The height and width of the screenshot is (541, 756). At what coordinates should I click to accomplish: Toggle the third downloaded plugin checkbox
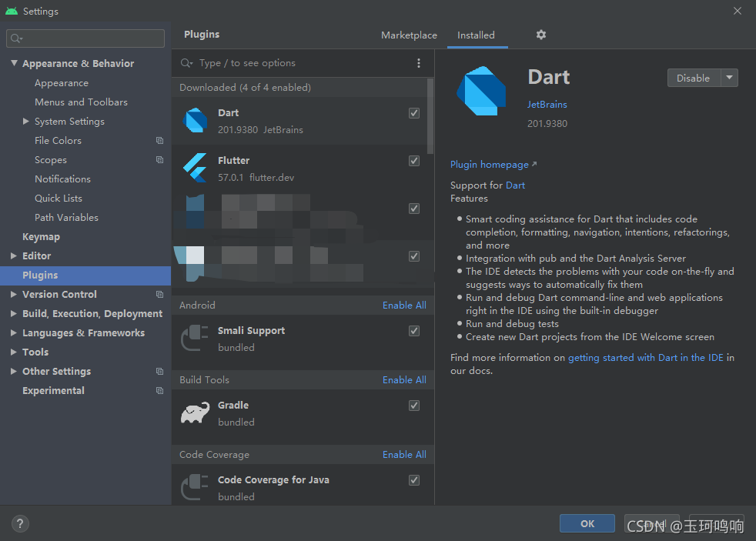(x=413, y=209)
